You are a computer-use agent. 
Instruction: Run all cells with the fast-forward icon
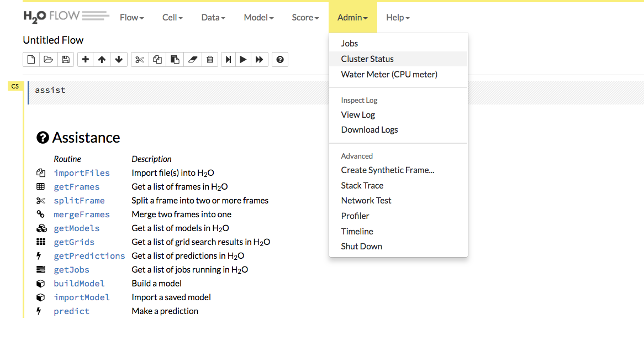260,59
